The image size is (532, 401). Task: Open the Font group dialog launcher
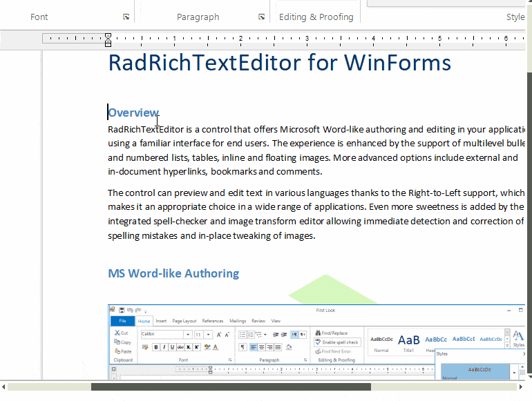[126, 17]
